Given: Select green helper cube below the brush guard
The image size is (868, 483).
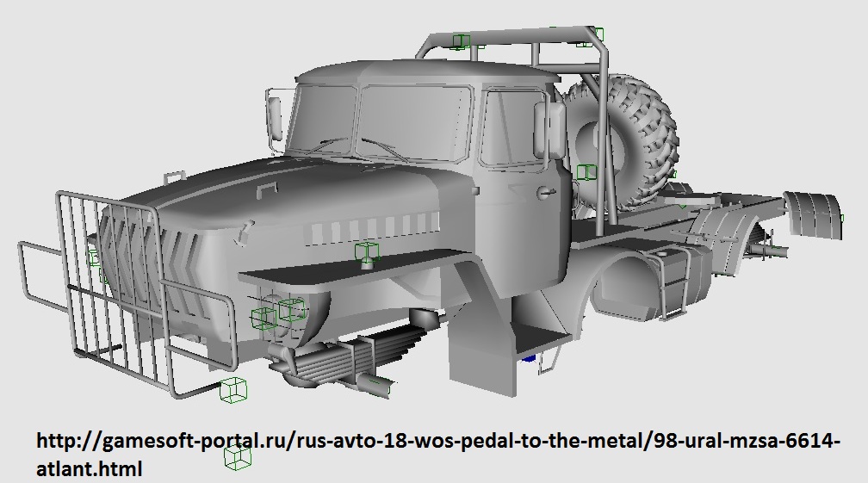Looking at the screenshot, I should 233,389.
